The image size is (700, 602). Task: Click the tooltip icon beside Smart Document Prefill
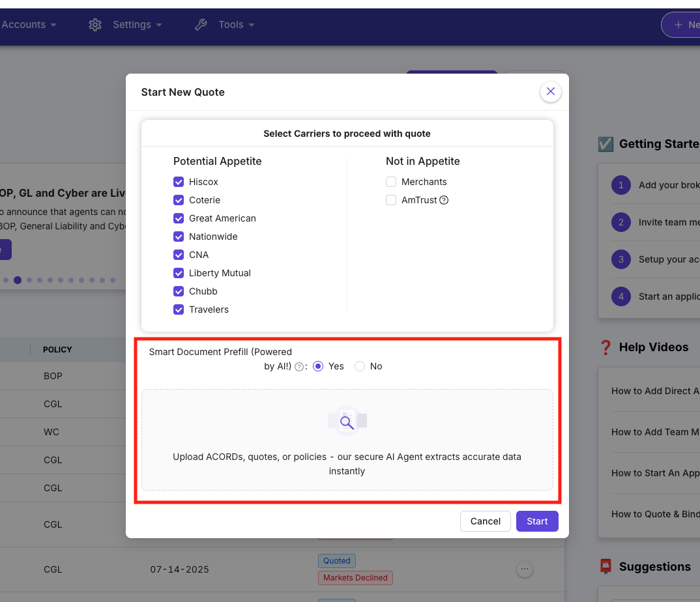click(x=299, y=366)
